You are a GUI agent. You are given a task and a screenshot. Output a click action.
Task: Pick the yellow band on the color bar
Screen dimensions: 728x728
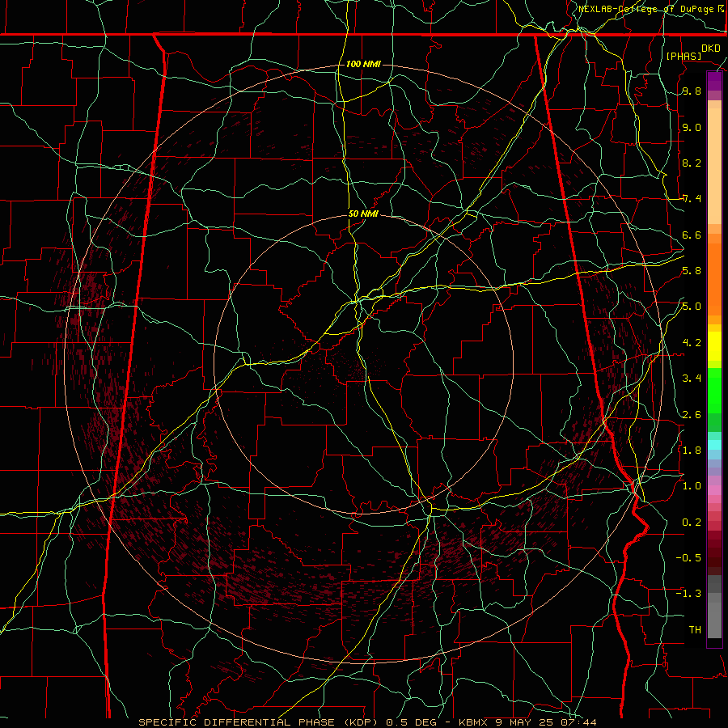click(714, 346)
